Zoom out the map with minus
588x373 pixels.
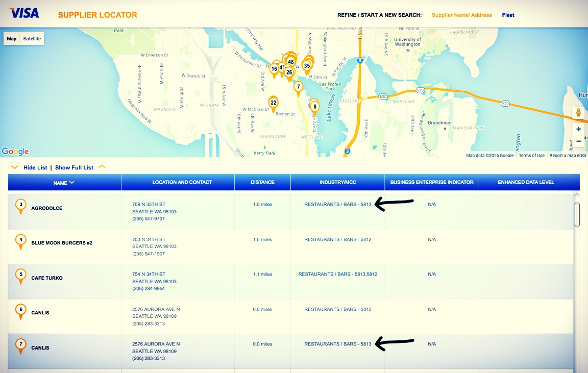point(579,141)
